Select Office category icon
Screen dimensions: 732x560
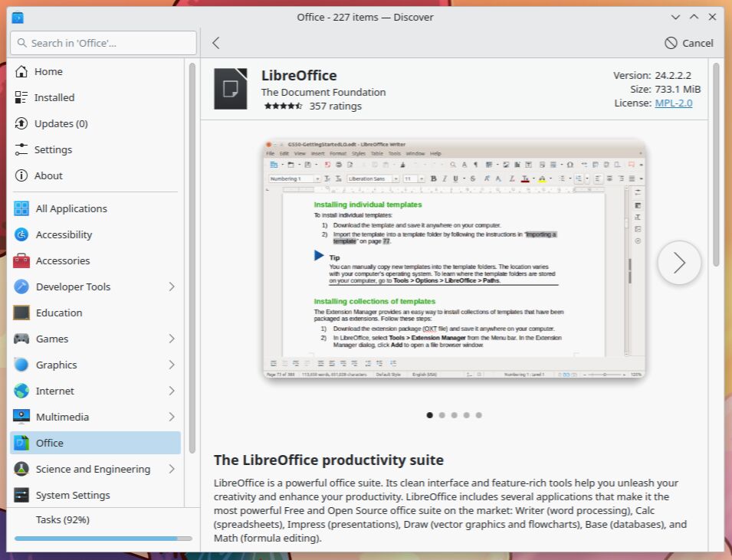[x=21, y=443]
